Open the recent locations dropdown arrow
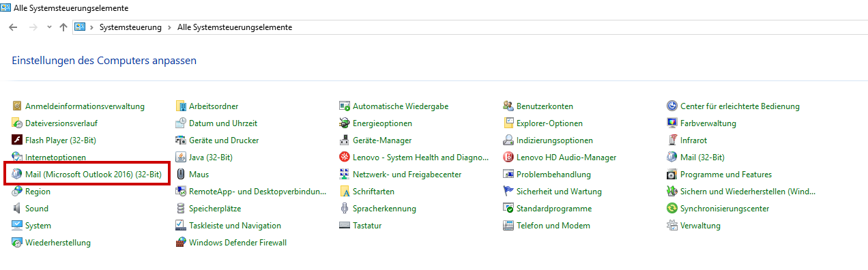The image size is (868, 270). 49,27
